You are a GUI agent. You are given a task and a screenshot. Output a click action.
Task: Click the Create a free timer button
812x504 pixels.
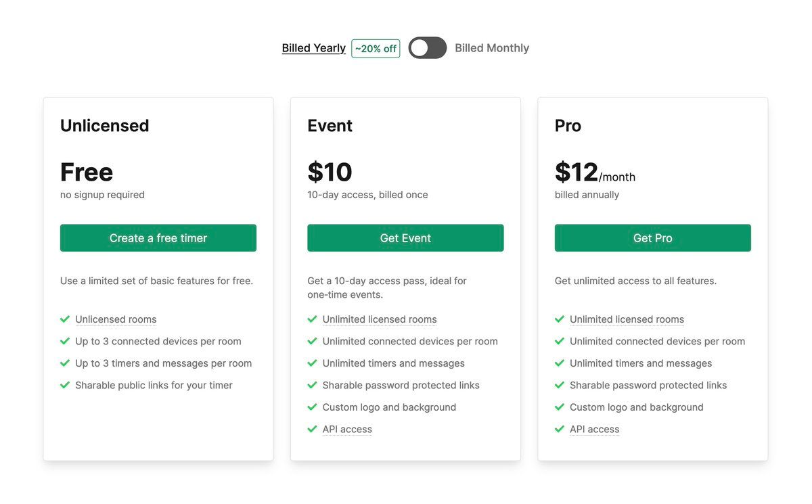click(x=158, y=238)
